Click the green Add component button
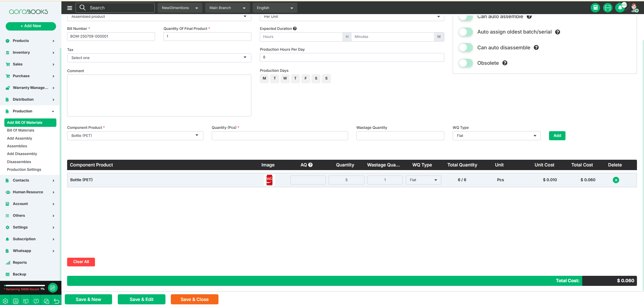The image size is (644, 305). pos(557,136)
